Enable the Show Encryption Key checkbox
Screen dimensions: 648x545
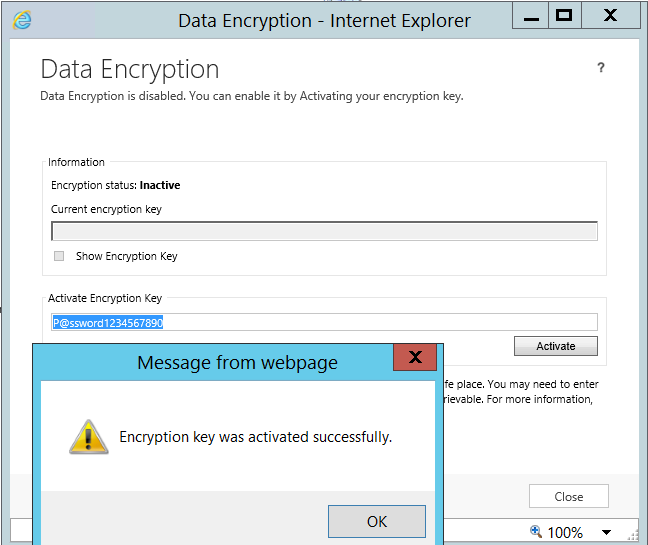pyautogui.click(x=59, y=256)
